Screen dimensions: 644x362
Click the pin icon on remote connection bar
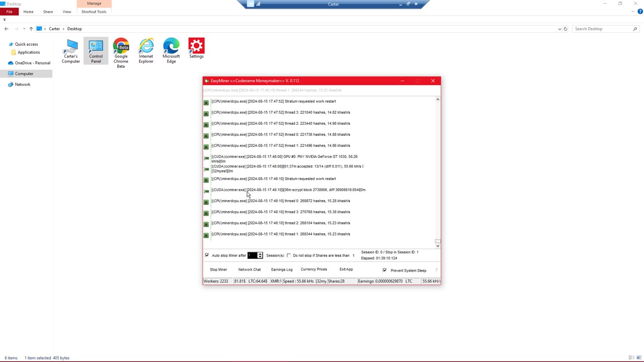click(x=251, y=4)
